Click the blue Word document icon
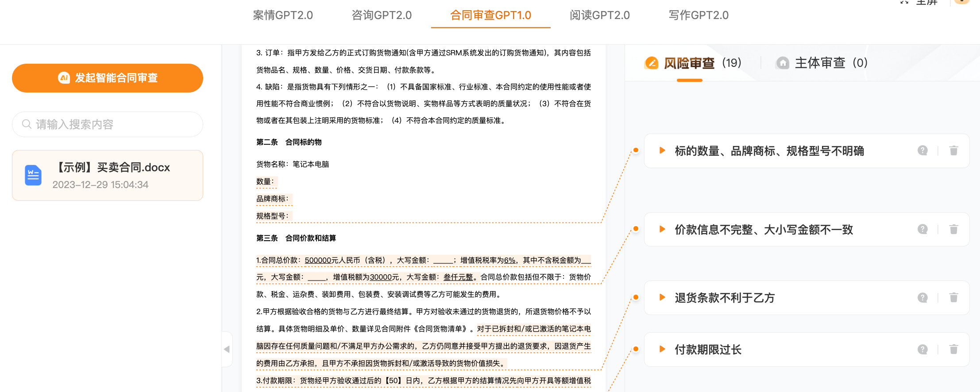The height and width of the screenshot is (392, 980). tap(33, 175)
